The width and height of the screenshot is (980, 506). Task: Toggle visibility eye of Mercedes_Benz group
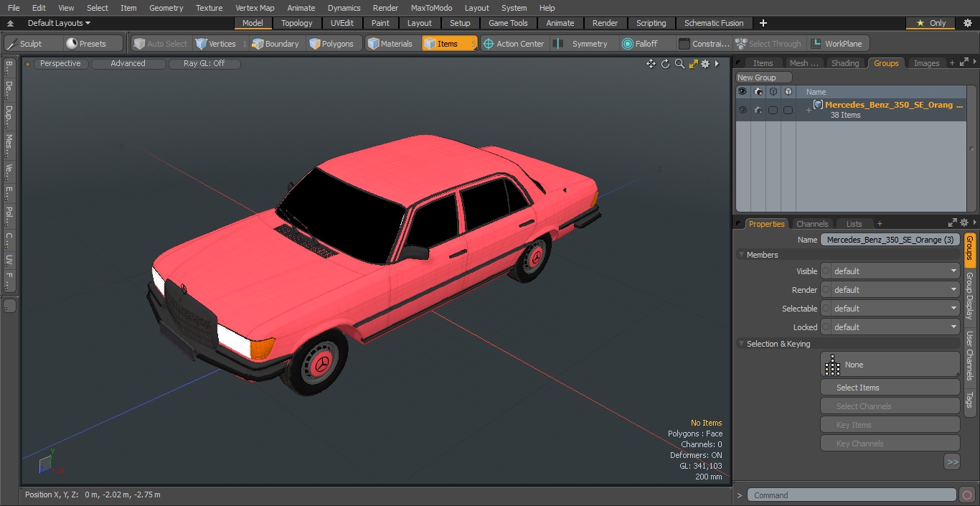(743, 110)
